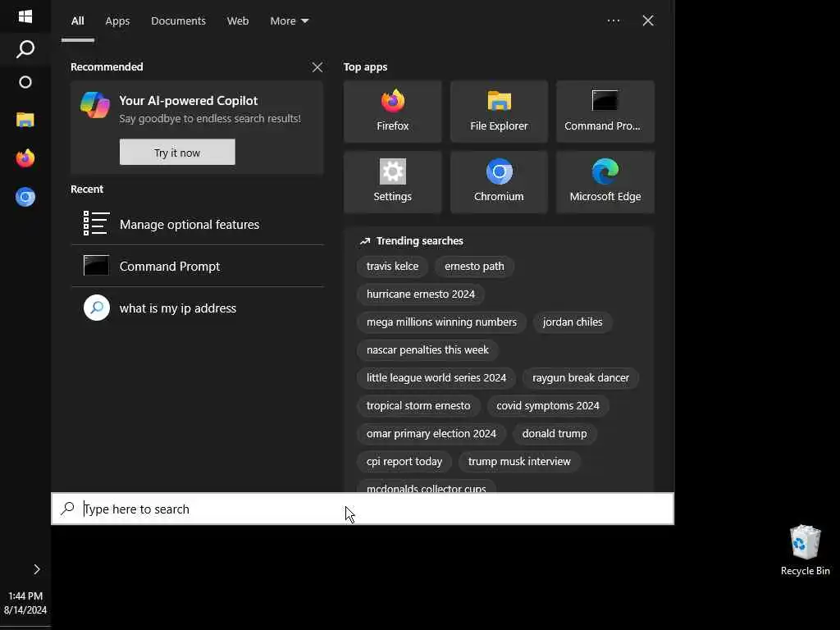Open recent Manage optional features

click(197, 225)
